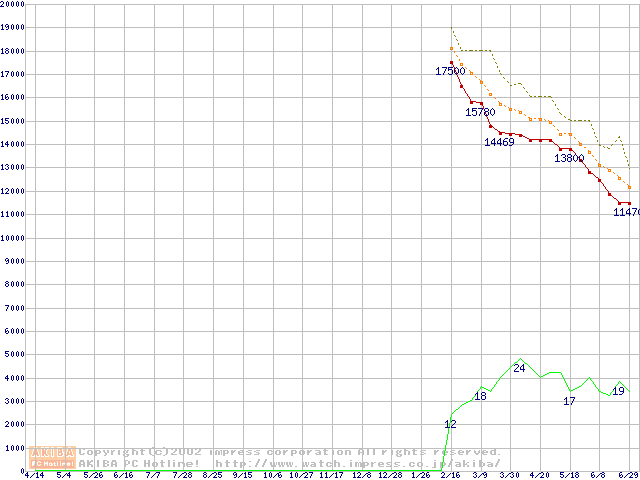
Task: Select the 10/27 x-axis date label
Action: tap(301, 475)
